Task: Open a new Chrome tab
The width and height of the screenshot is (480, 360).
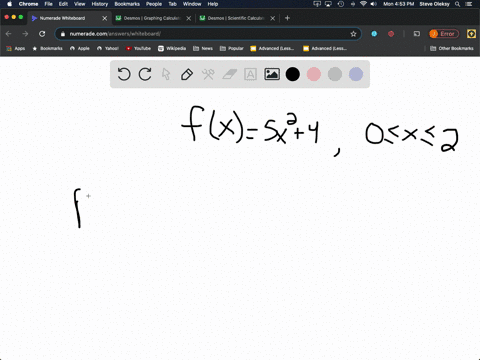Action: point(287,18)
